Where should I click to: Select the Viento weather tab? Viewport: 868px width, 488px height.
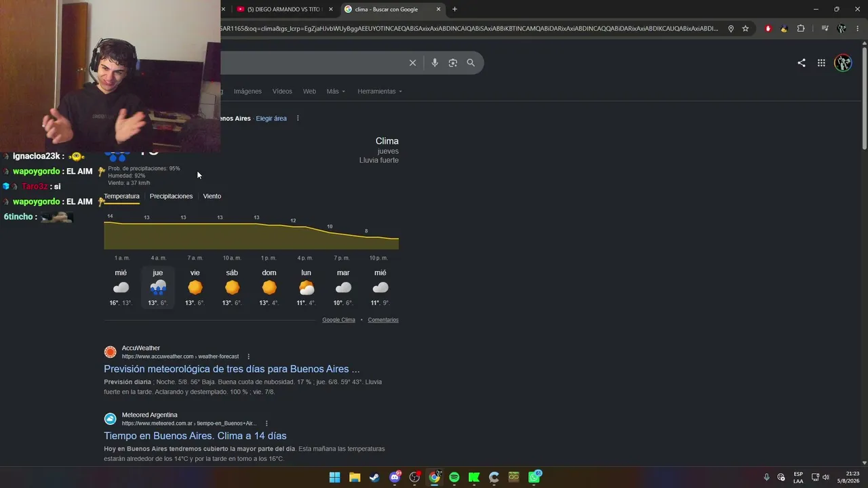coord(212,197)
